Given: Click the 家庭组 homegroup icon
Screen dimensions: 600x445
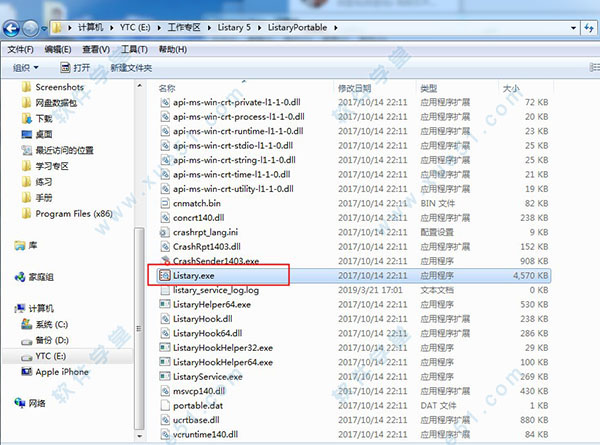Looking at the screenshot, I should tap(20, 276).
